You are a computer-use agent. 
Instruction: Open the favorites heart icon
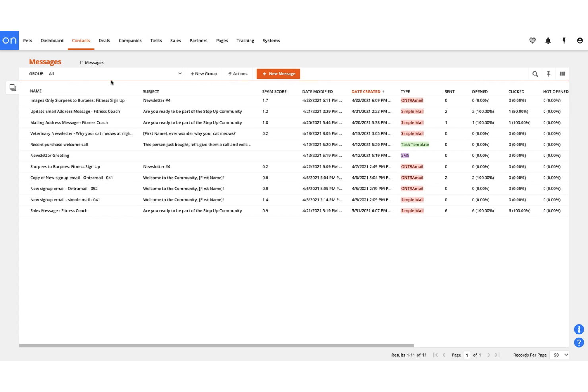click(532, 41)
